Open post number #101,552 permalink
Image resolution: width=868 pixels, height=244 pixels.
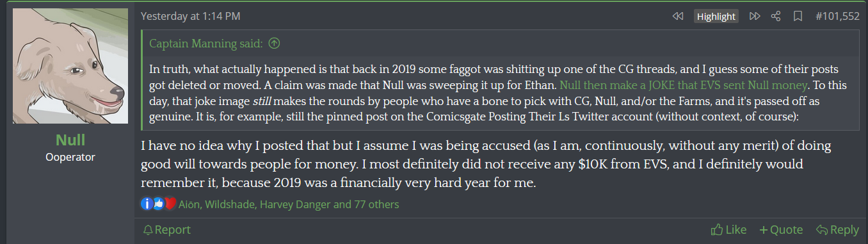click(837, 16)
